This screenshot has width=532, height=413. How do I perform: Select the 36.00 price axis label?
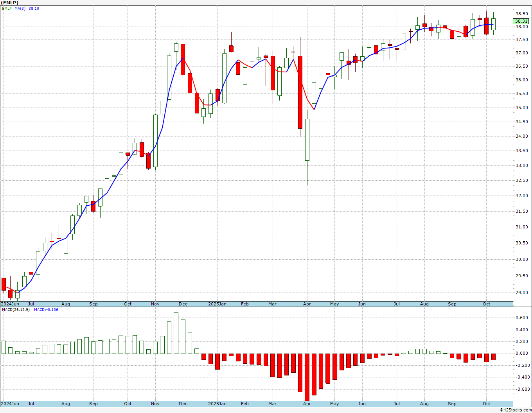[x=521, y=80]
